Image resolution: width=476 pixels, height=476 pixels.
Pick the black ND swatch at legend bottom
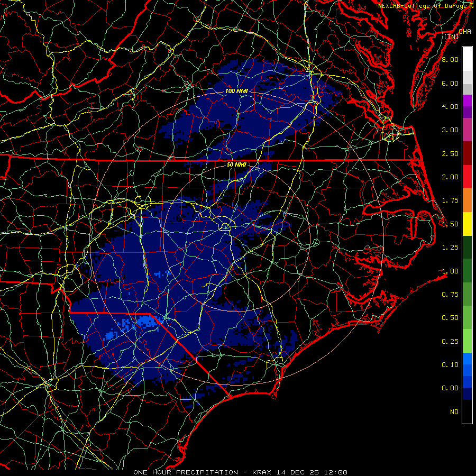pos(467,411)
